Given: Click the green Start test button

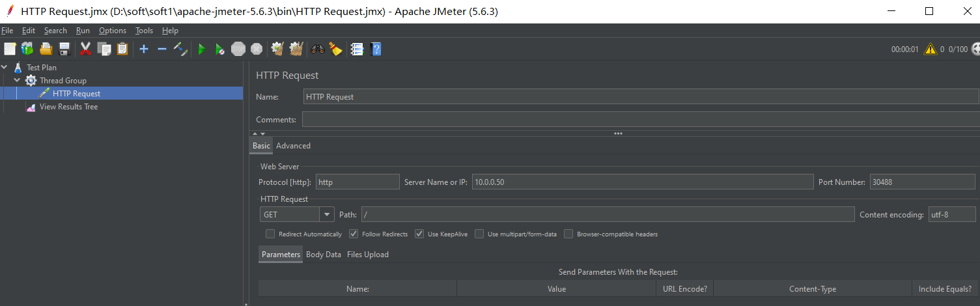Looking at the screenshot, I should tap(202, 49).
